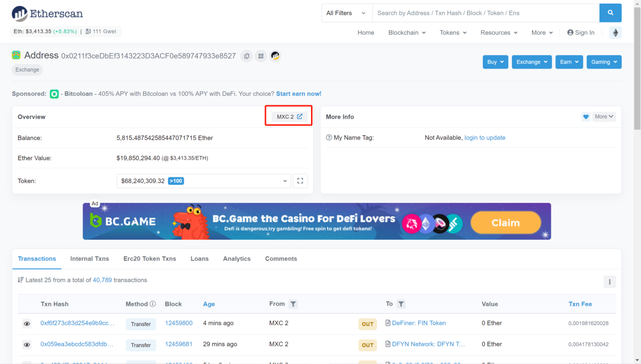The width and height of the screenshot is (641, 364).
Task: Click Sign In
Action: [x=581, y=33]
